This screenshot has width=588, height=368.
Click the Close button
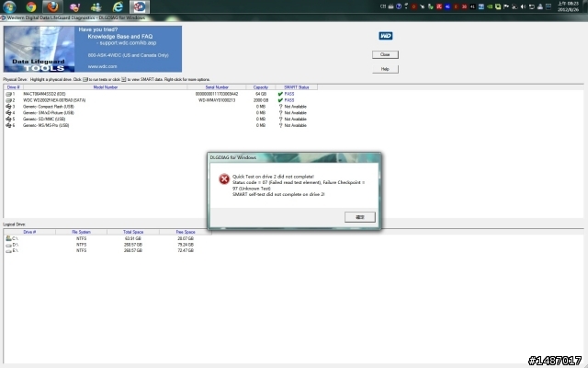(x=385, y=55)
